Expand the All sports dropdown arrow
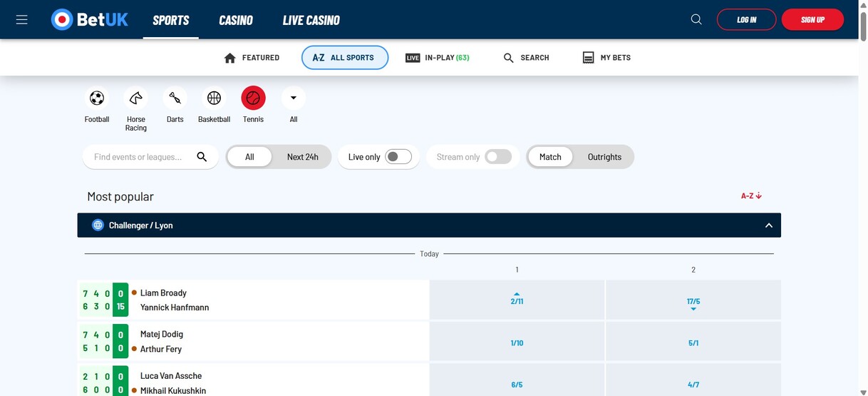 coord(293,98)
